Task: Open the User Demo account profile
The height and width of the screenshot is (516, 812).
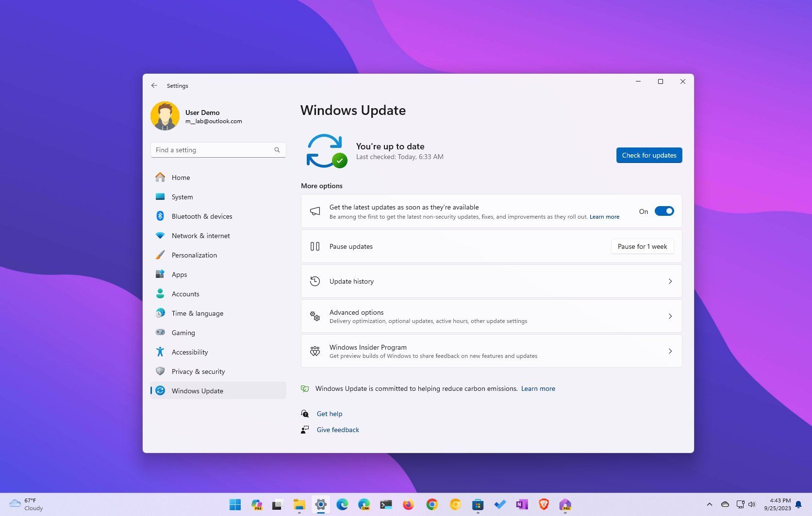Action: coord(197,116)
